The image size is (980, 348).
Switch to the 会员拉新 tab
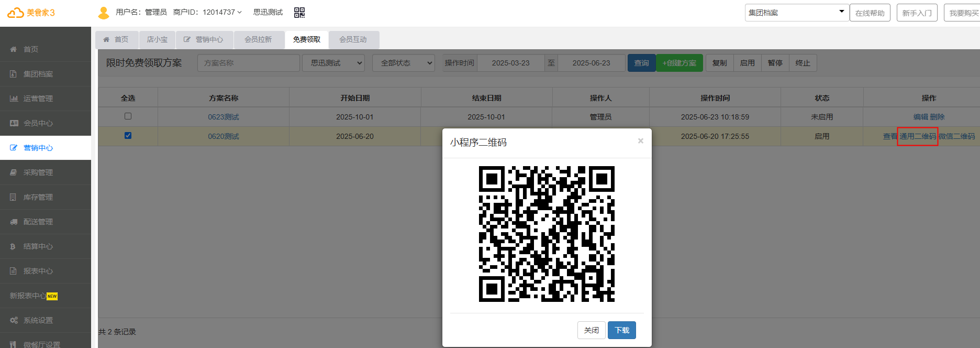258,39
